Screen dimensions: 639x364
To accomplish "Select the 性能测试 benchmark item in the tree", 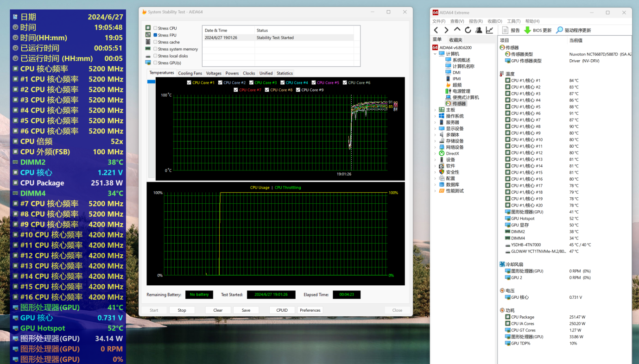I will coord(451,191).
